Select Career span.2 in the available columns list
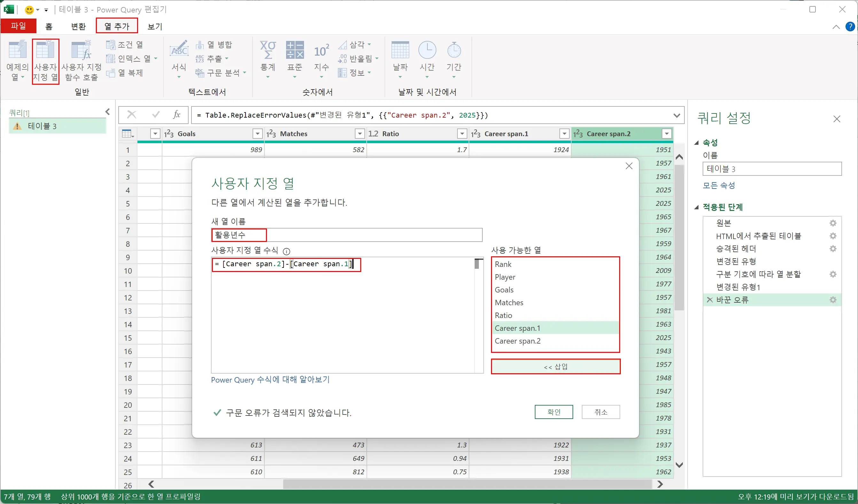 point(518,341)
